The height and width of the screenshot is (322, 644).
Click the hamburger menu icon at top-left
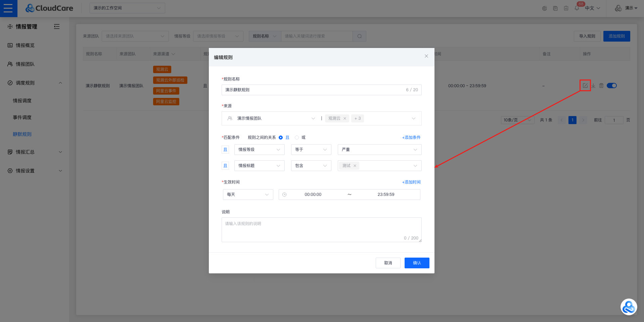[x=8, y=8]
